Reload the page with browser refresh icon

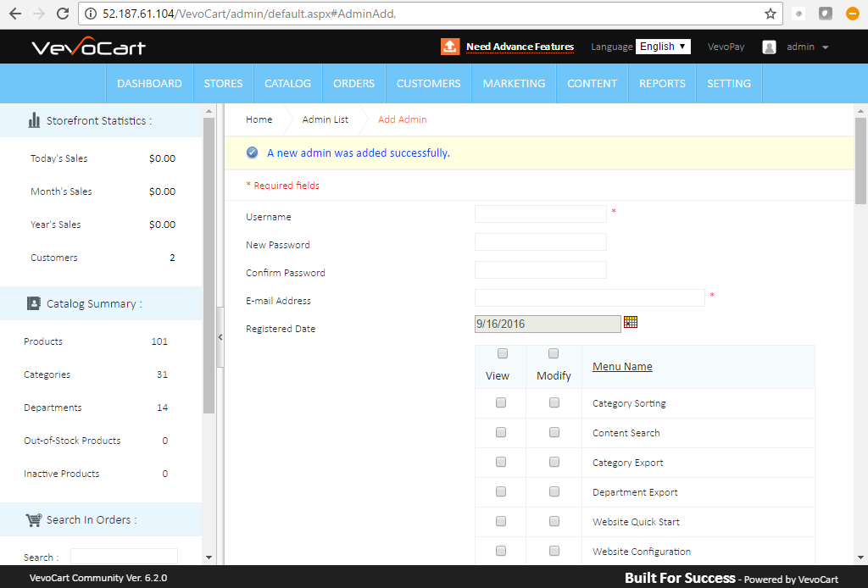pyautogui.click(x=62, y=14)
